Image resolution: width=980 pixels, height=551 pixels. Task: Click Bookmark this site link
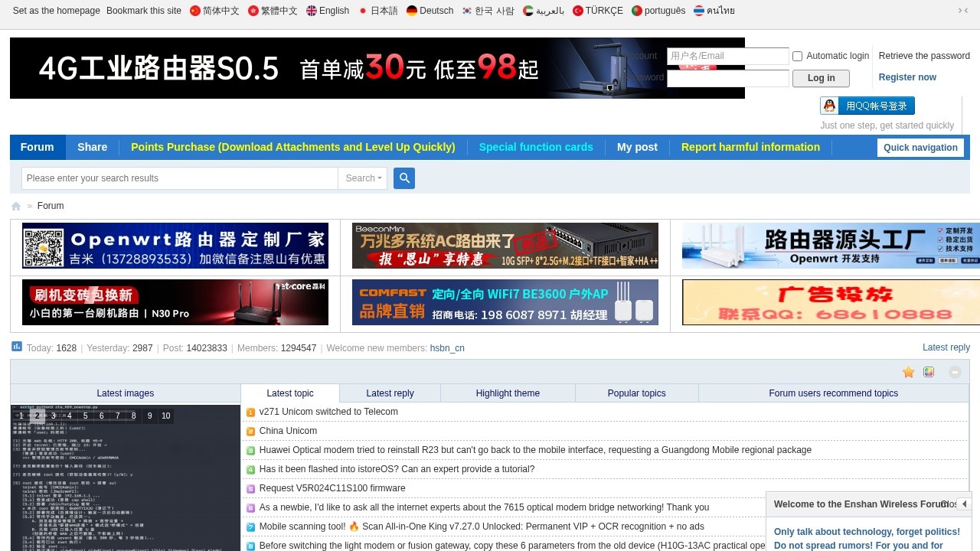click(x=144, y=11)
